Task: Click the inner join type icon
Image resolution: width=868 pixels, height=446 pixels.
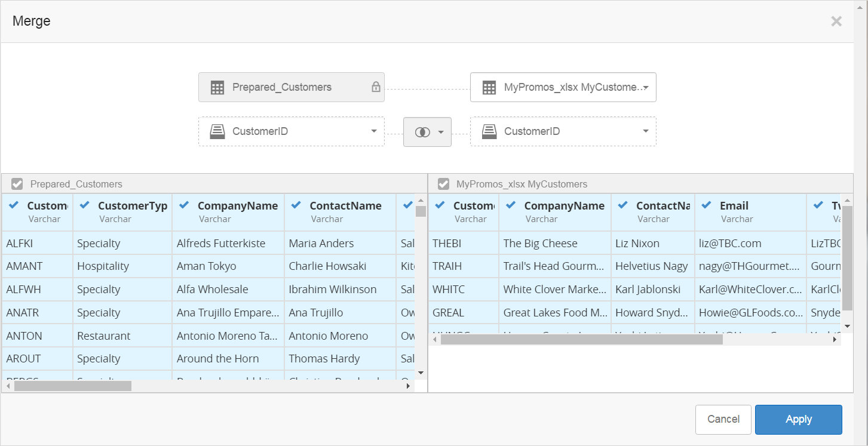Action: 422,132
